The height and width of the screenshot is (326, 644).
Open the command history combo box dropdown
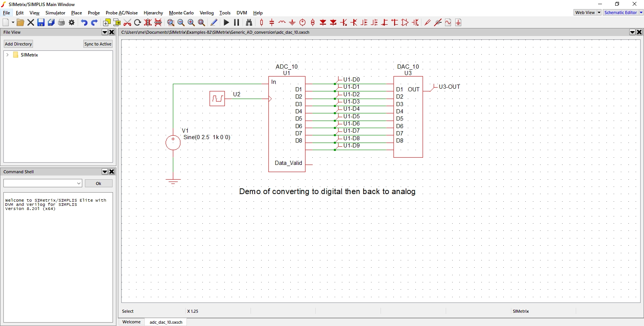[x=79, y=183]
